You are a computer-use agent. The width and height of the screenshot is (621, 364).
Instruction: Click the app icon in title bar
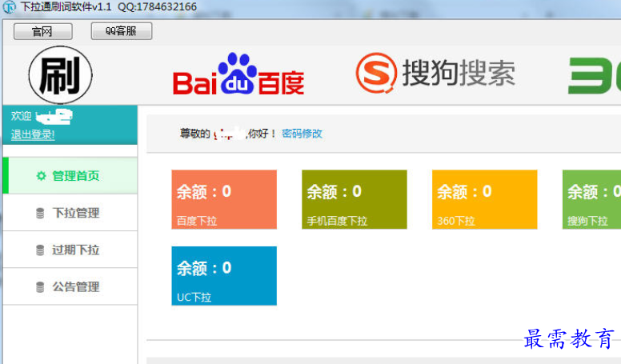9,6
